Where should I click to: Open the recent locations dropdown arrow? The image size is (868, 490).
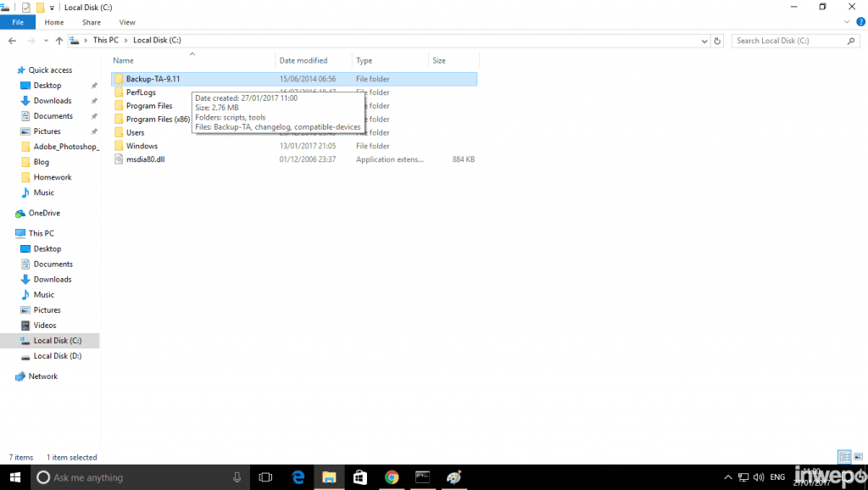tap(46, 41)
